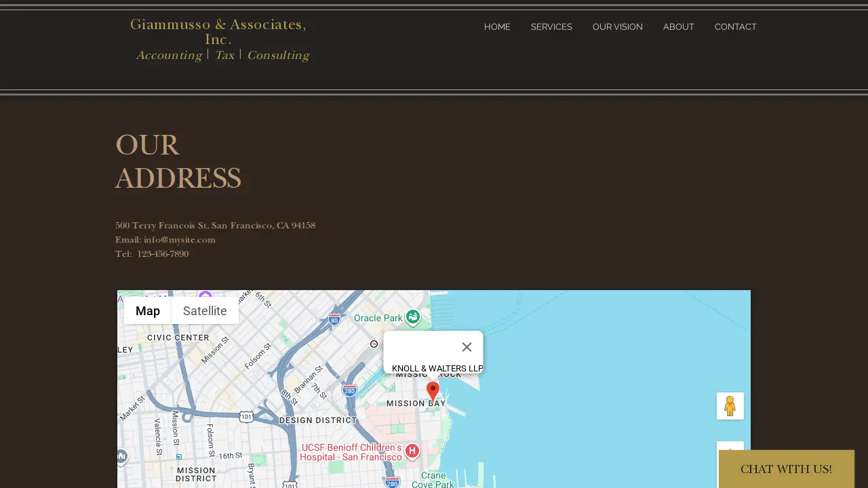Click the transit station circle icon

pyautogui.click(x=374, y=344)
